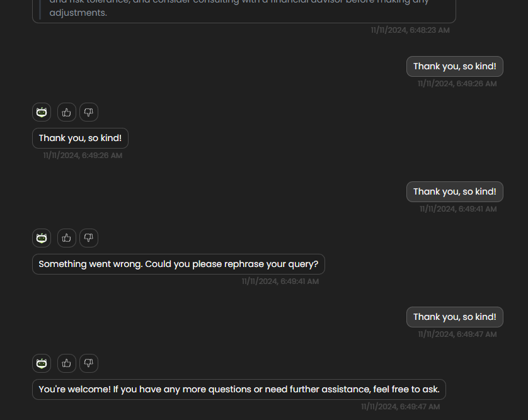
Task: Click the "Something went wrong" error message bubble
Action: (178, 264)
